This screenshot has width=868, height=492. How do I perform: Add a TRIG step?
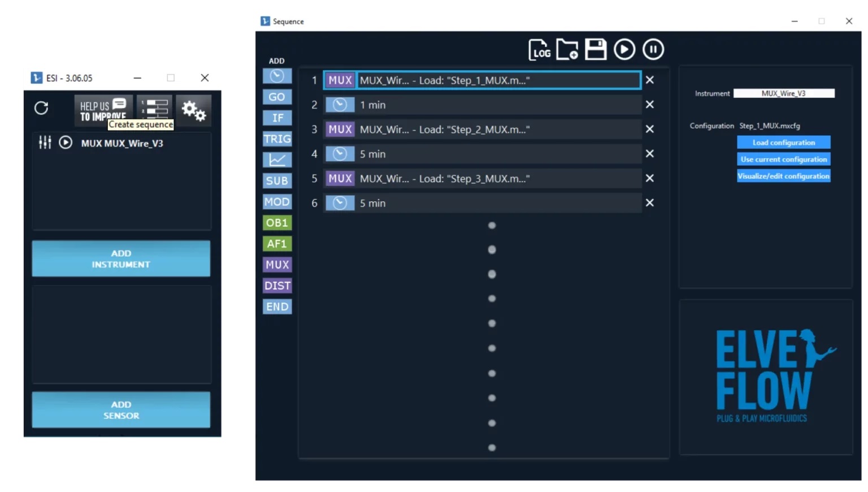tap(277, 139)
